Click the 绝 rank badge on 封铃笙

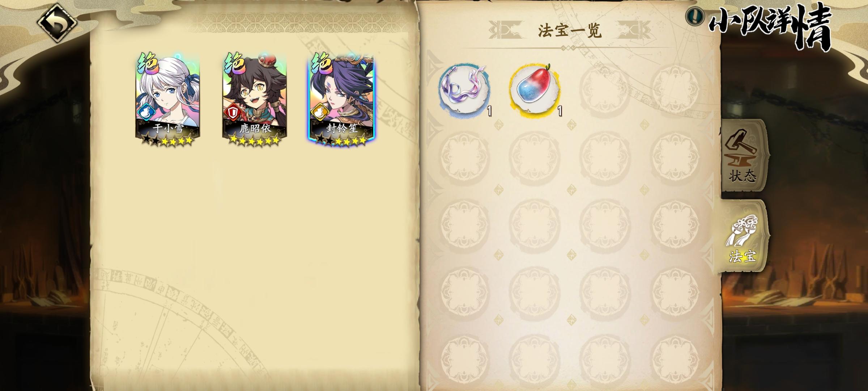pos(322,63)
